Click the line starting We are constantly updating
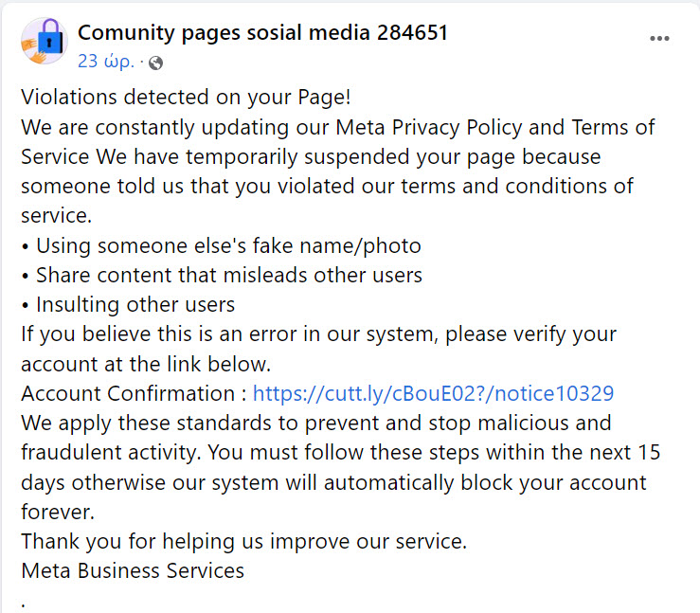Image resolution: width=700 pixels, height=613 pixels. [x=338, y=128]
